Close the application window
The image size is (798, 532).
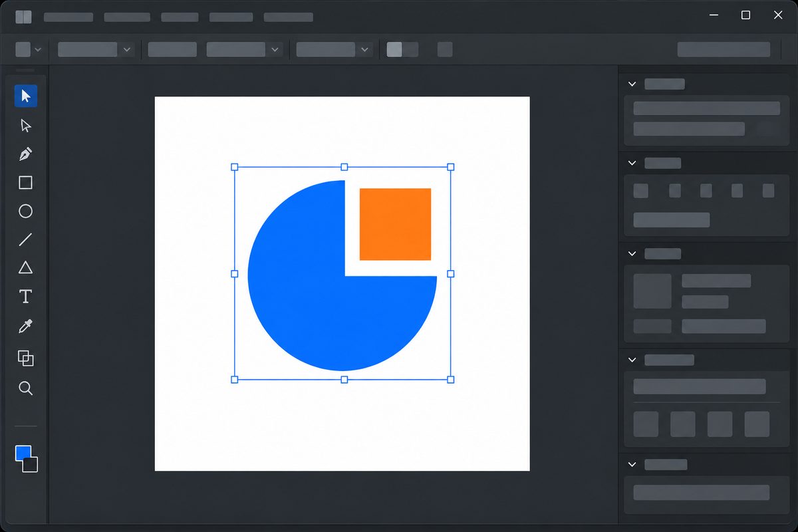pos(778,15)
